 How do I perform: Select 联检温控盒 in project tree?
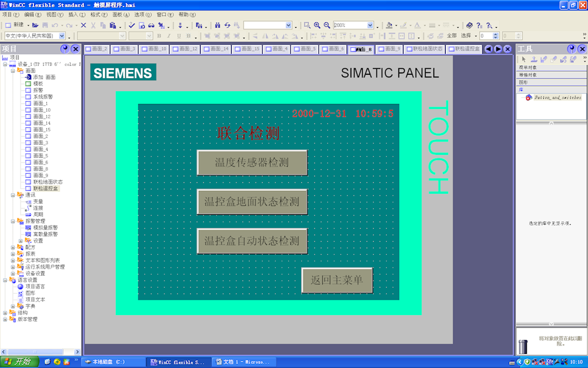[45, 188]
